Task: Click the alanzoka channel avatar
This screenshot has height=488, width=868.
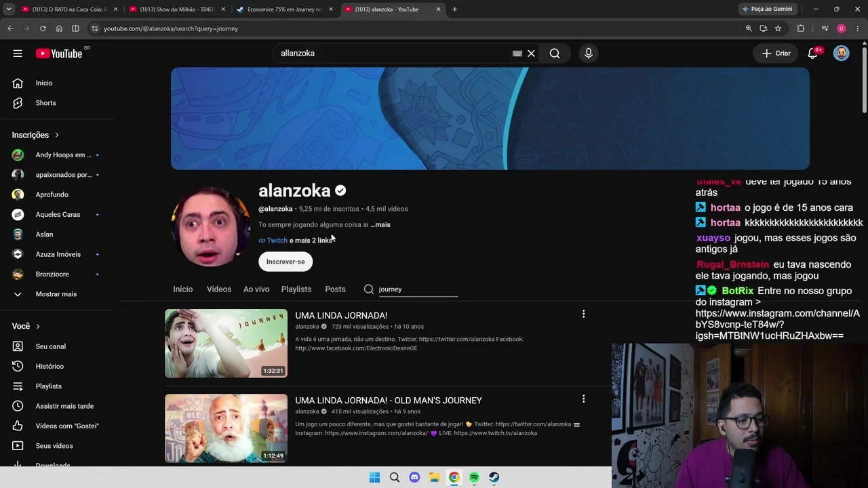Action: (x=211, y=227)
